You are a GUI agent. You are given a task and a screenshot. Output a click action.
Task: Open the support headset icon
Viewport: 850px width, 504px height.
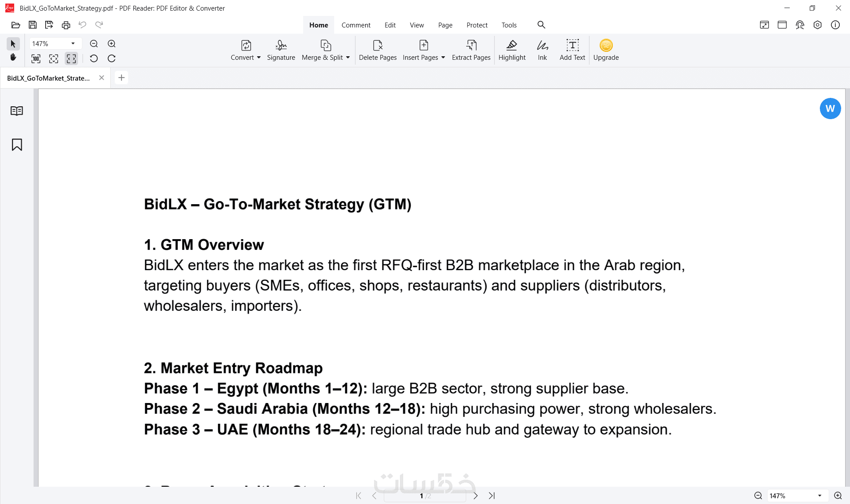pos(799,25)
